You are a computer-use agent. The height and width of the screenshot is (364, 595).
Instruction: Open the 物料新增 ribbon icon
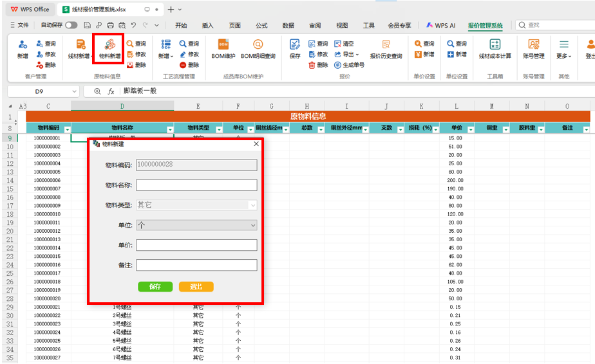(x=109, y=49)
